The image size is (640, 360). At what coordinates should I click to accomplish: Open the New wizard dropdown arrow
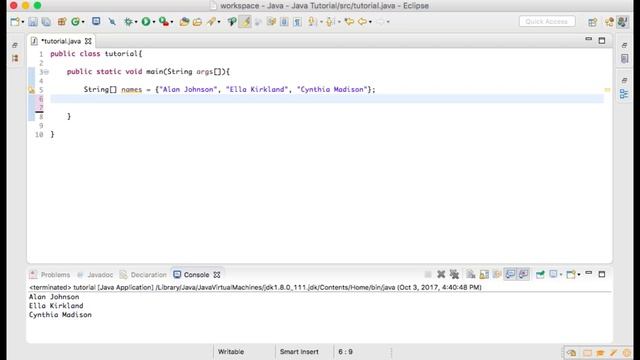tap(22, 22)
